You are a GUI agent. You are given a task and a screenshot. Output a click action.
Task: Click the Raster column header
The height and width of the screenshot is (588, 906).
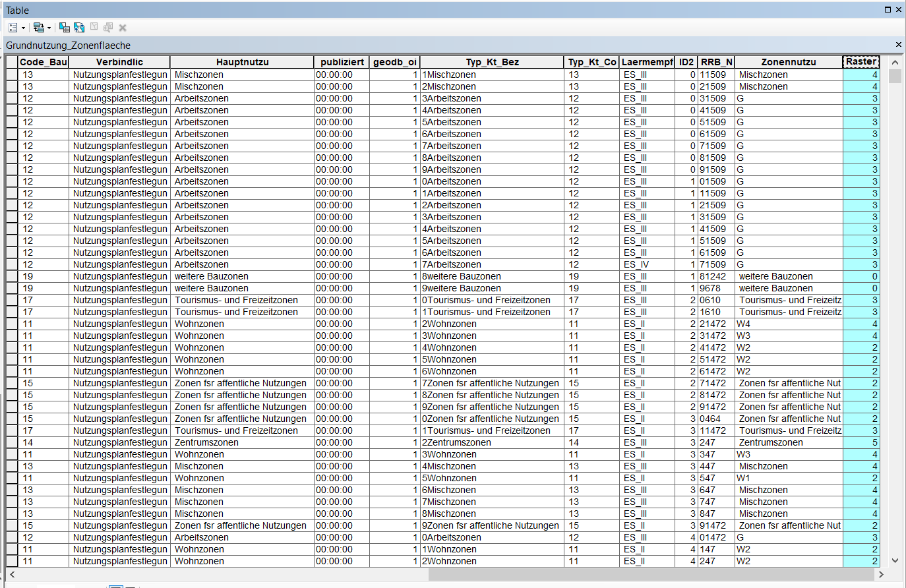861,62
